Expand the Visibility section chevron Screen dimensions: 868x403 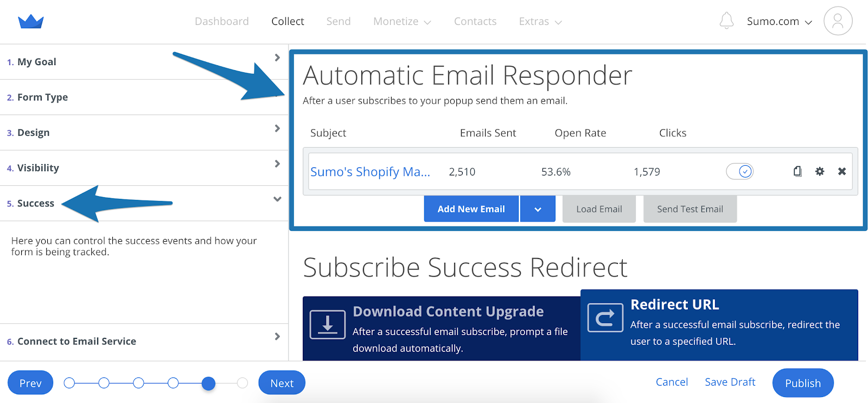click(277, 164)
